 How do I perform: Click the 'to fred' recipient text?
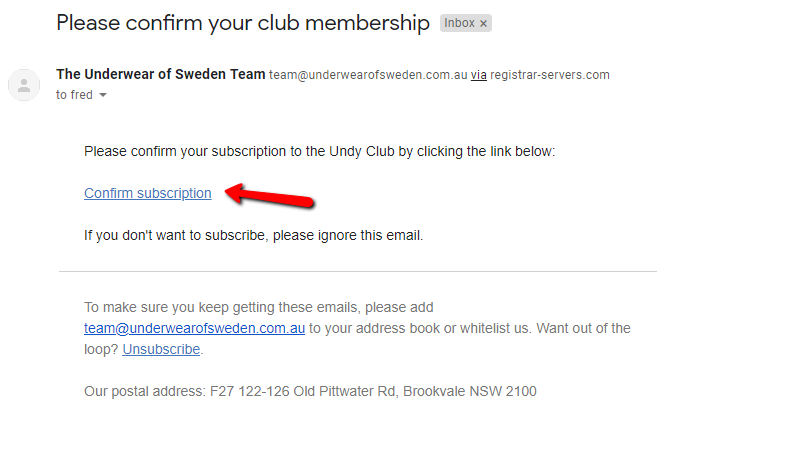[74, 95]
